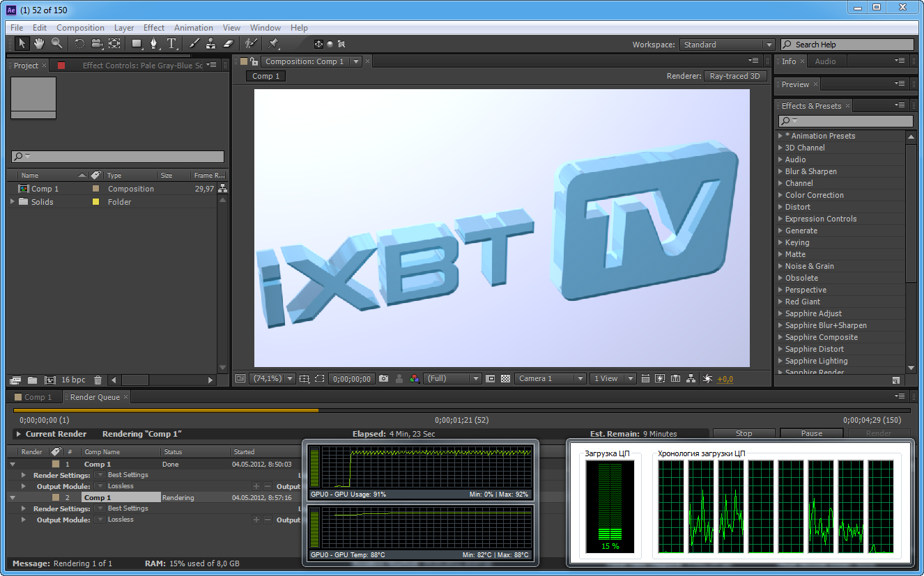Image resolution: width=924 pixels, height=576 pixels.
Task: Open the Comp Flowchart icon in viewer
Action: [691, 379]
